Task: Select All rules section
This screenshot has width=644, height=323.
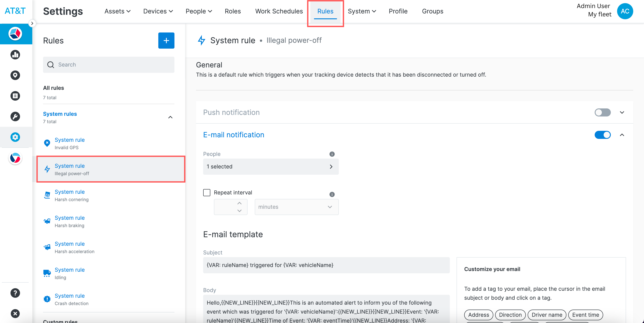Action: (x=109, y=93)
